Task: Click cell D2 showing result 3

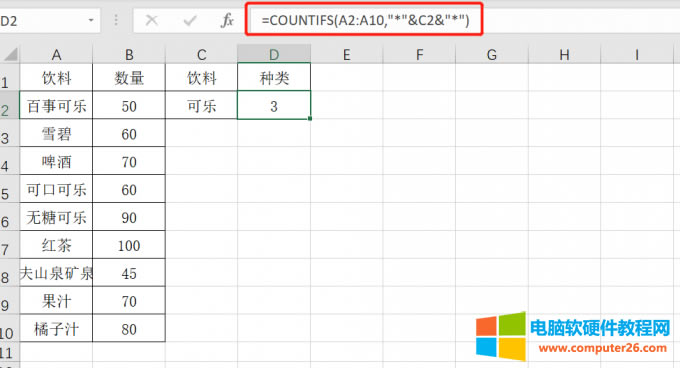Action: coord(274,105)
